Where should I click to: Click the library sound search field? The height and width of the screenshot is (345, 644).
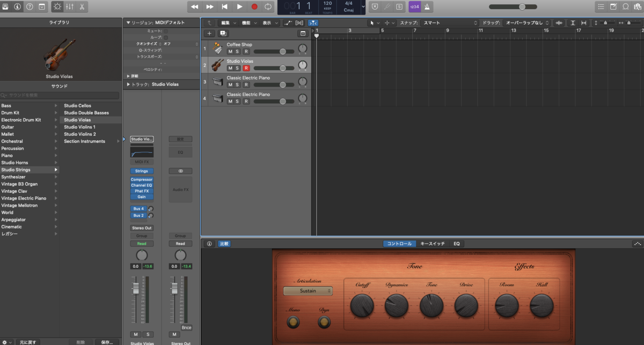pos(60,95)
